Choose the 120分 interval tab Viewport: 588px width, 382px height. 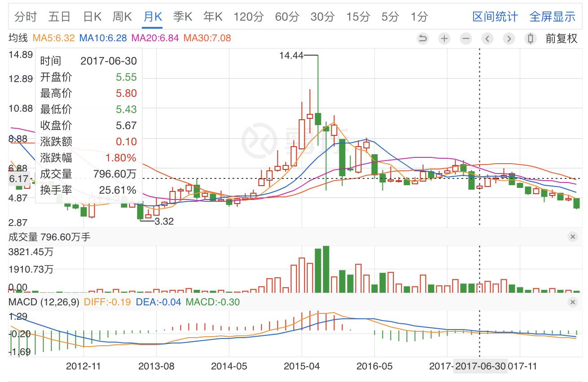248,17
